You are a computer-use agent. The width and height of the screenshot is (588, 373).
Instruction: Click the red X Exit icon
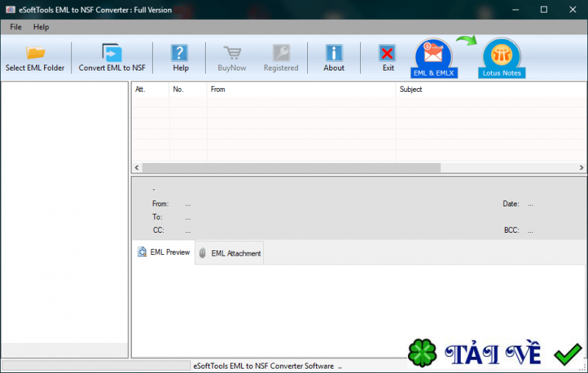pos(387,53)
